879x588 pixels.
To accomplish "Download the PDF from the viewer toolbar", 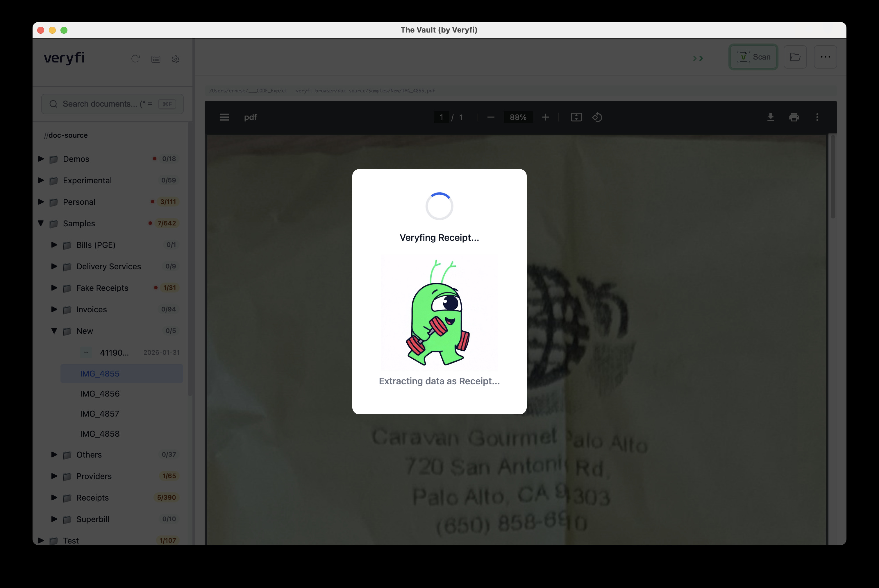I will click(771, 117).
